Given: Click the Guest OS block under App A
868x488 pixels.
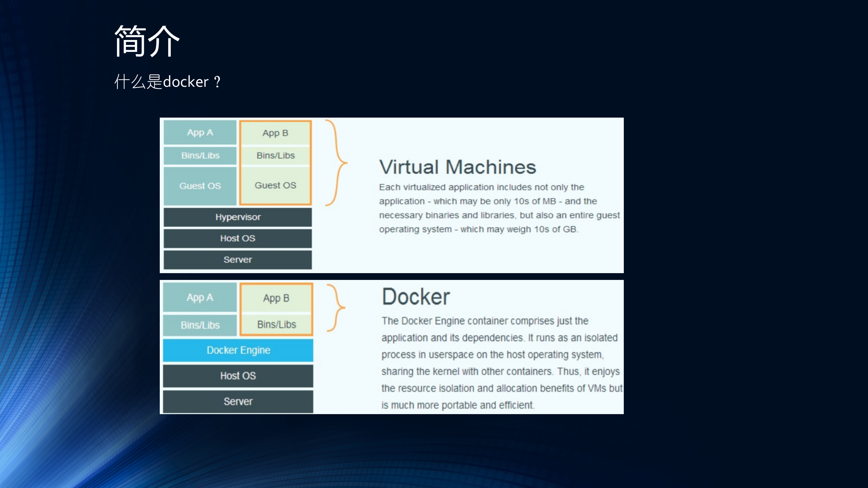Looking at the screenshot, I should click(x=199, y=186).
